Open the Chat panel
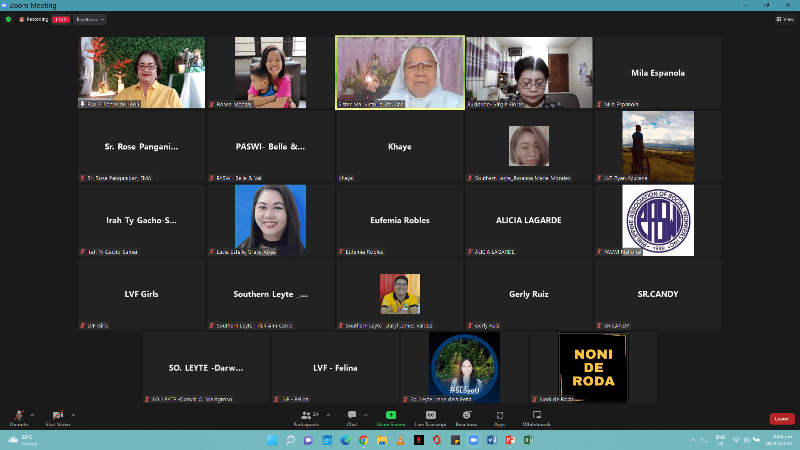 coord(352,416)
